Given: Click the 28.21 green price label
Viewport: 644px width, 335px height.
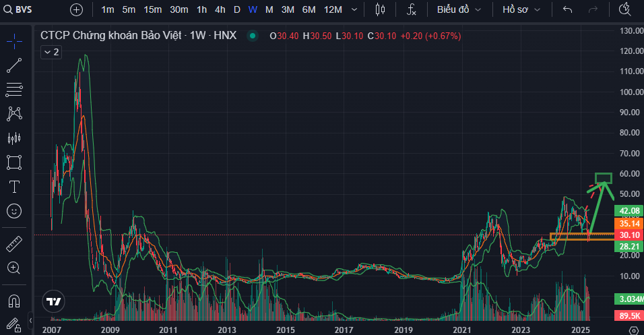Looking at the screenshot, I should (x=629, y=247).
